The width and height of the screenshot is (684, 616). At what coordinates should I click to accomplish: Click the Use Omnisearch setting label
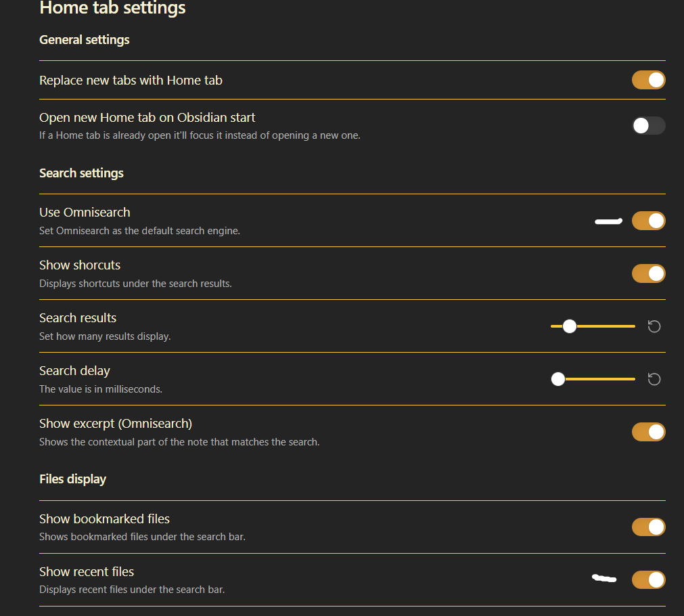pyautogui.click(x=85, y=212)
